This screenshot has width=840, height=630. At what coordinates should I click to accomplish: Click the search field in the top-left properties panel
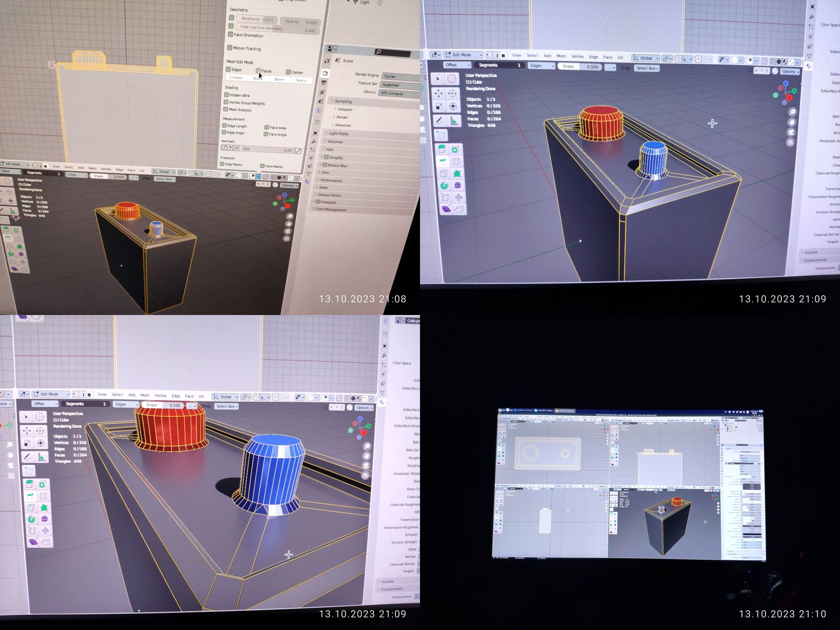click(392, 52)
